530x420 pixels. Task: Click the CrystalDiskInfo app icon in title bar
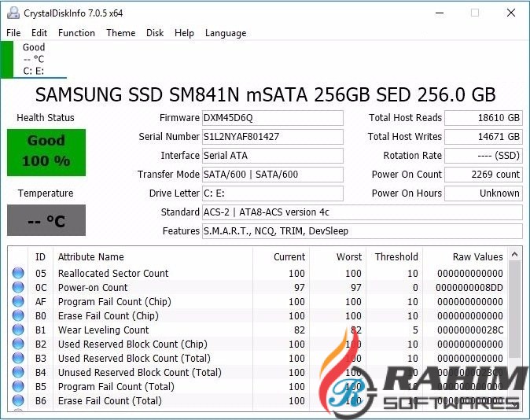(x=13, y=13)
